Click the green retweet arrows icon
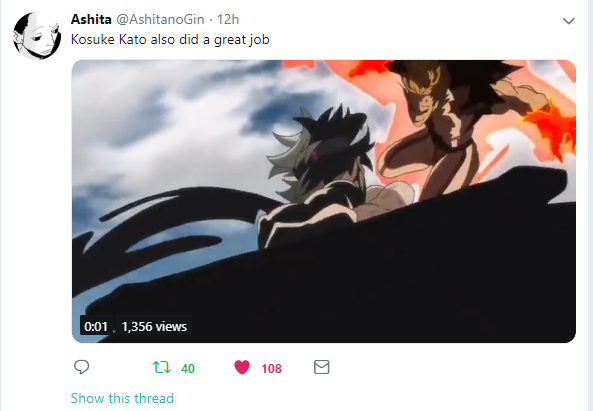The image size is (593, 411). point(162,368)
